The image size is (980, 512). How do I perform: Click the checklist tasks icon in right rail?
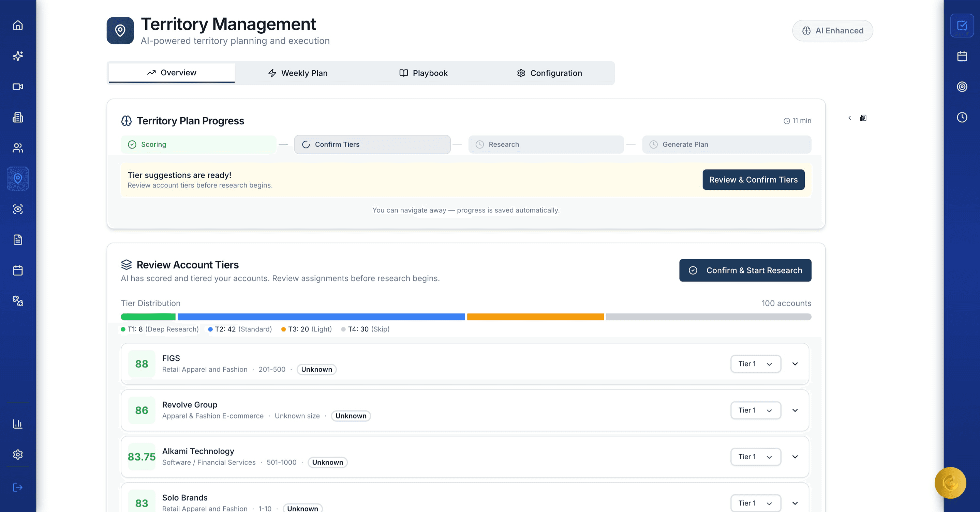962,26
